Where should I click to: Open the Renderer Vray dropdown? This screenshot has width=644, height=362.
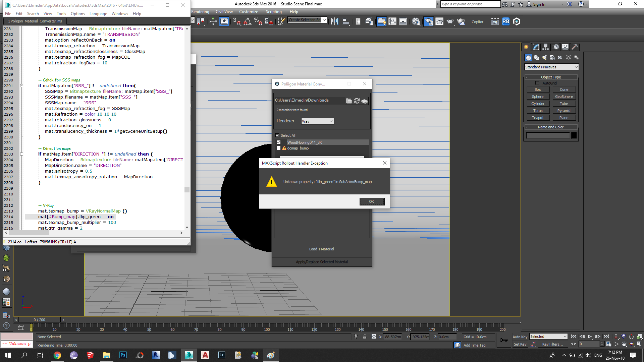(x=317, y=121)
